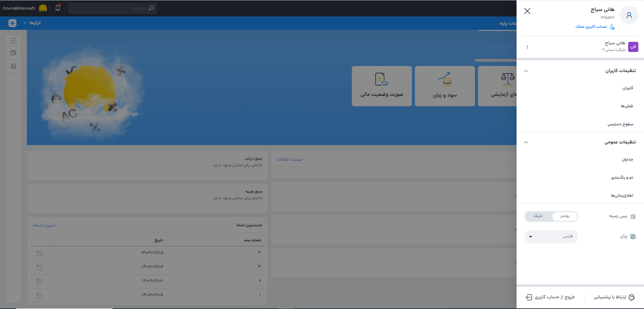The width and height of the screenshot is (644, 309).
Task: Click the purple ش company badge
Action: coord(633,47)
